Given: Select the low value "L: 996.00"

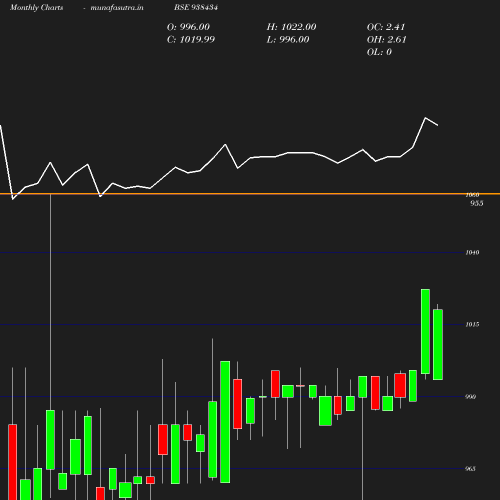Looking at the screenshot, I should 288,40.
